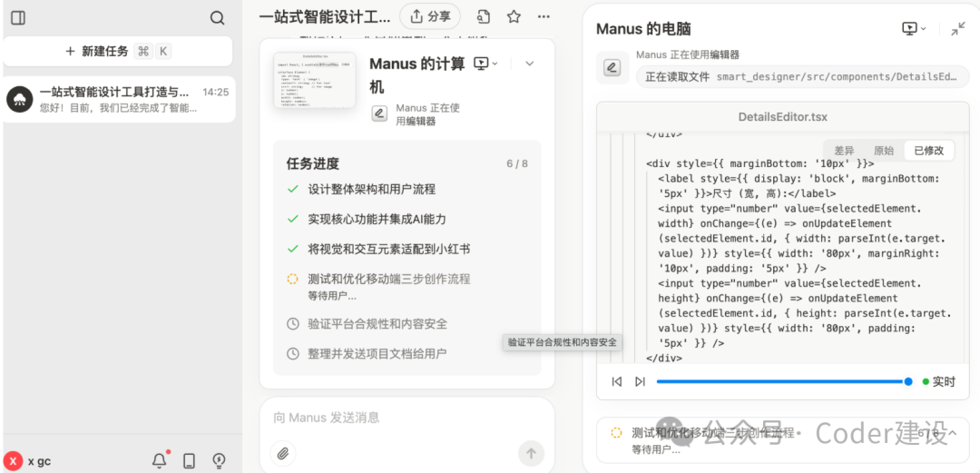
Task: Switch to the 差异 diff tab
Action: tap(844, 150)
